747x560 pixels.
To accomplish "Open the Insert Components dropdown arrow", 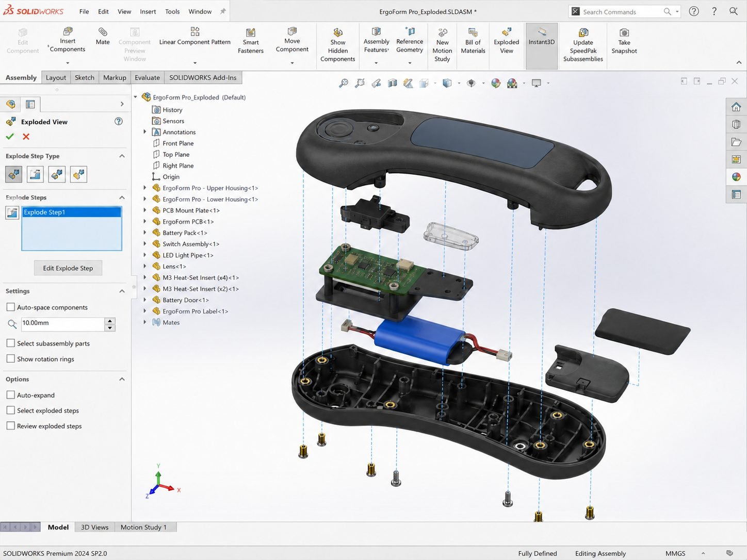I will coord(68,63).
